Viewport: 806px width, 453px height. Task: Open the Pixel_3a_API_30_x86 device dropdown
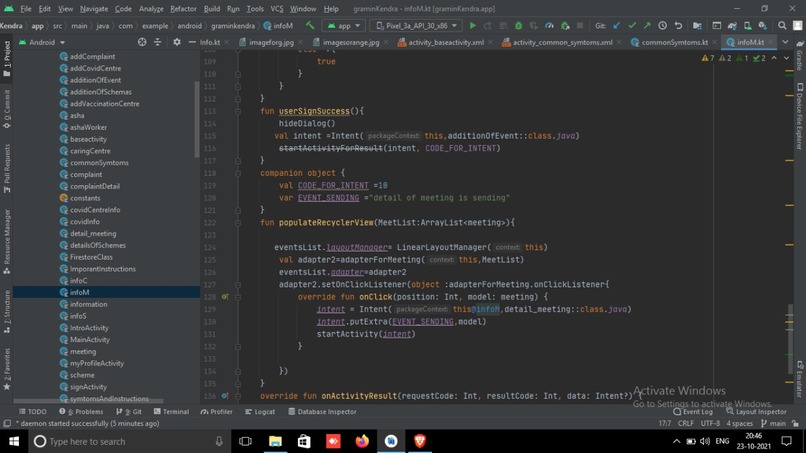[x=416, y=25]
